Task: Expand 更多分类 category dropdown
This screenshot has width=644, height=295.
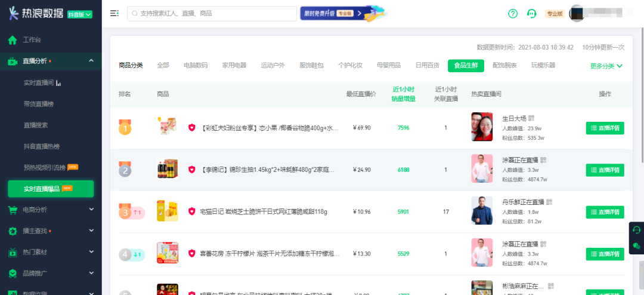Action: 606,66
